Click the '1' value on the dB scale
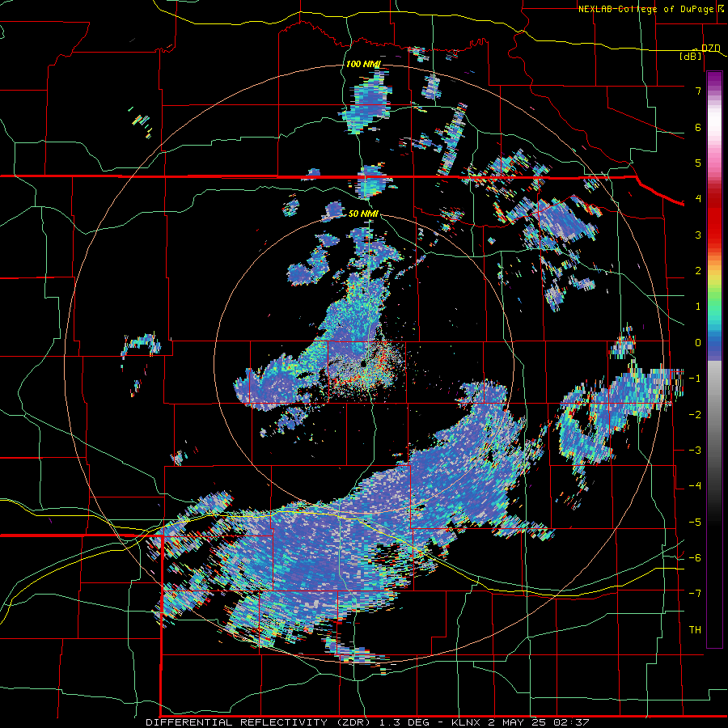 point(698,307)
